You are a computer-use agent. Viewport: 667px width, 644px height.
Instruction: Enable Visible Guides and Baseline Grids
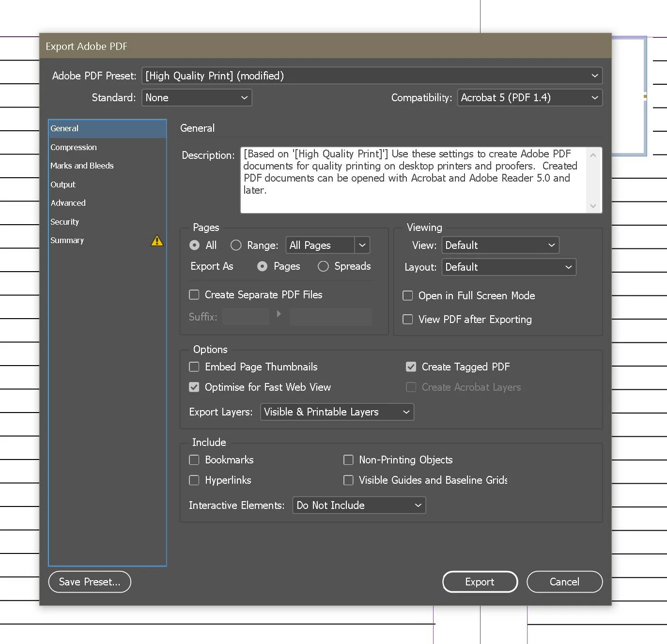click(x=348, y=480)
